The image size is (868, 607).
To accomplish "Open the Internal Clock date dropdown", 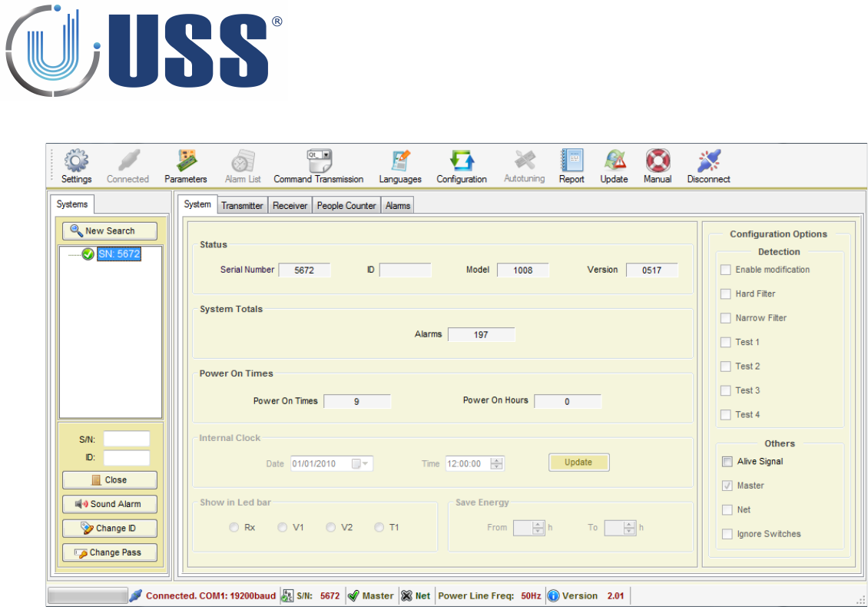I will click(360, 463).
